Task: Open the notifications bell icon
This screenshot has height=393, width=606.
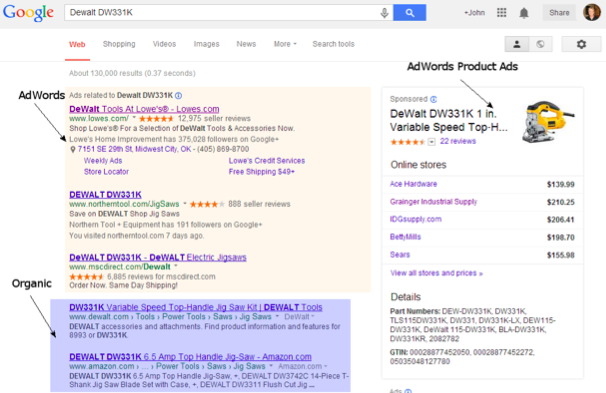Action: point(524,13)
